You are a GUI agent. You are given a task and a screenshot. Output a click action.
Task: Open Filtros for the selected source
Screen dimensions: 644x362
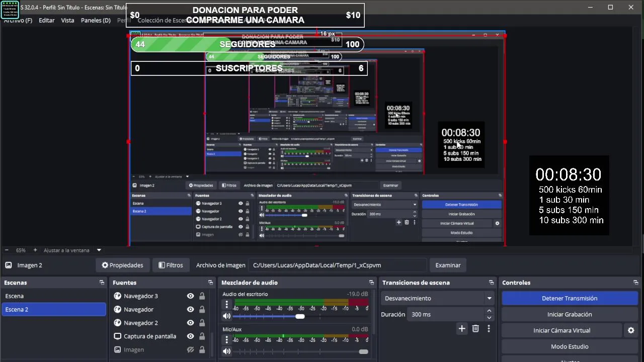tap(171, 265)
